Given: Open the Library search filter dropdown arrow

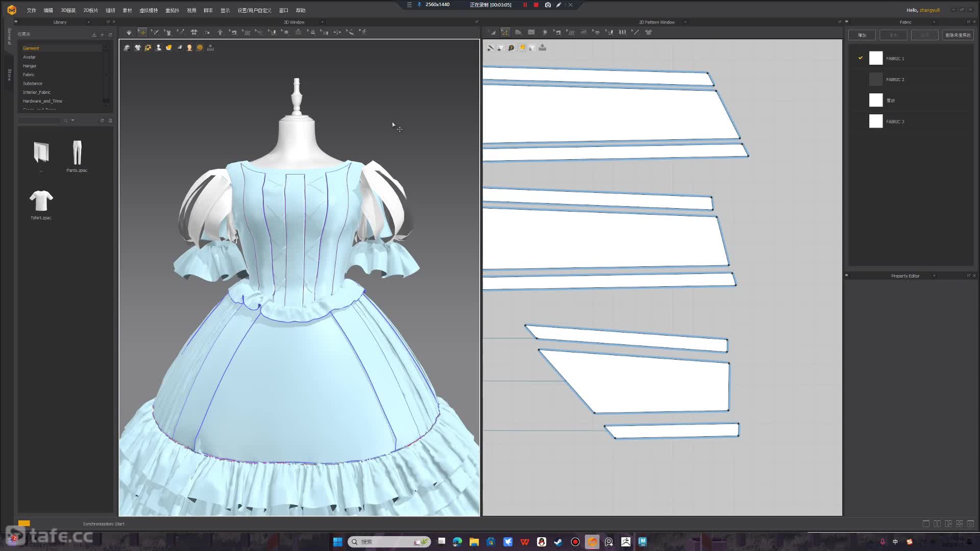Looking at the screenshot, I should (x=73, y=120).
